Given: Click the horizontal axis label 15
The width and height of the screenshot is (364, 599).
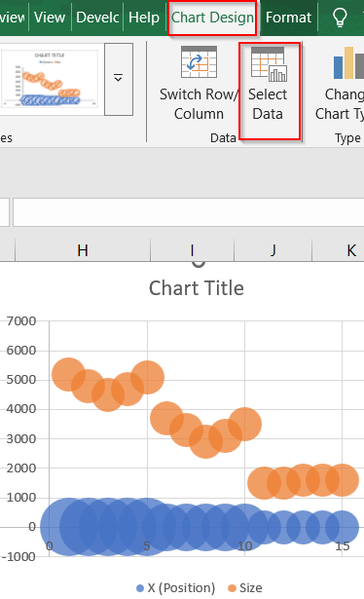Looking at the screenshot, I should 343,546.
